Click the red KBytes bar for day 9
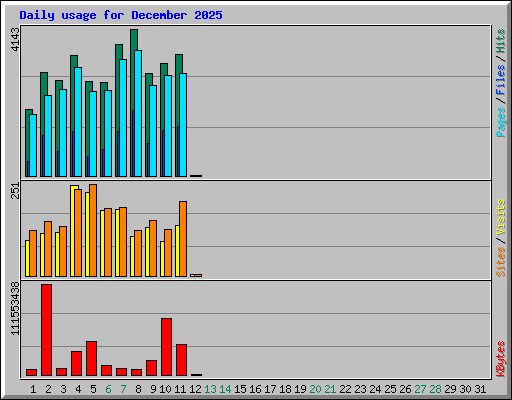The height and width of the screenshot is (400, 512). (x=151, y=368)
